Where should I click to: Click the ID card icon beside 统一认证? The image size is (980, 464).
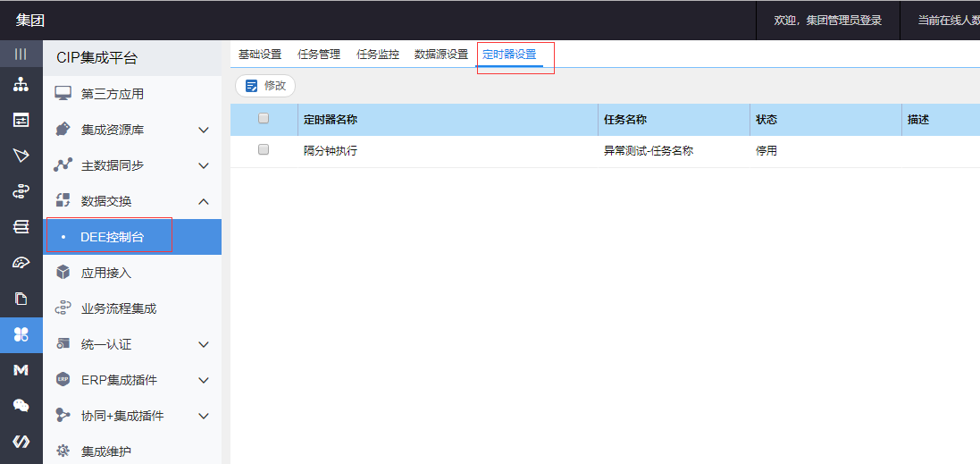click(63, 344)
